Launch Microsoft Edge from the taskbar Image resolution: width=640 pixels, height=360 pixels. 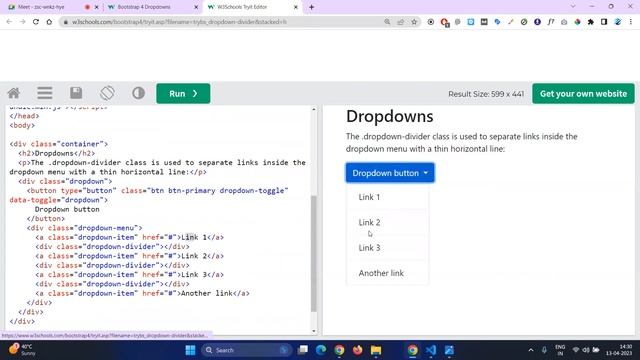321,350
